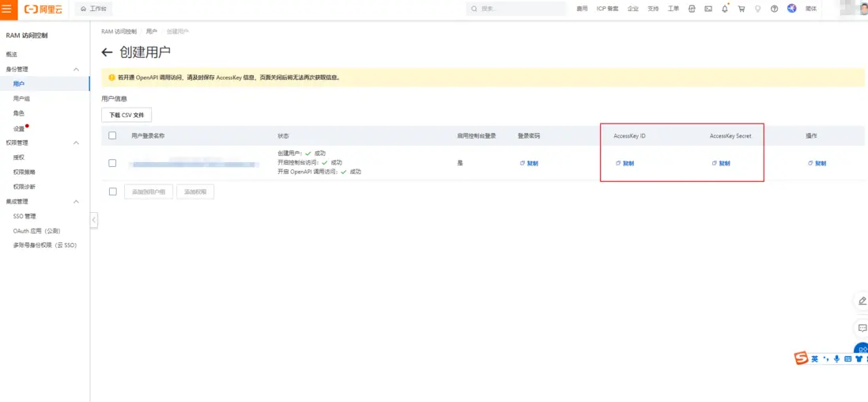Click 添加权限 button

(195, 192)
